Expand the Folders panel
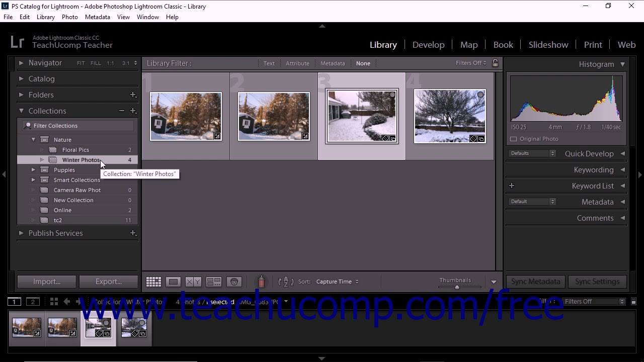The width and height of the screenshot is (644, 362). [x=21, y=95]
